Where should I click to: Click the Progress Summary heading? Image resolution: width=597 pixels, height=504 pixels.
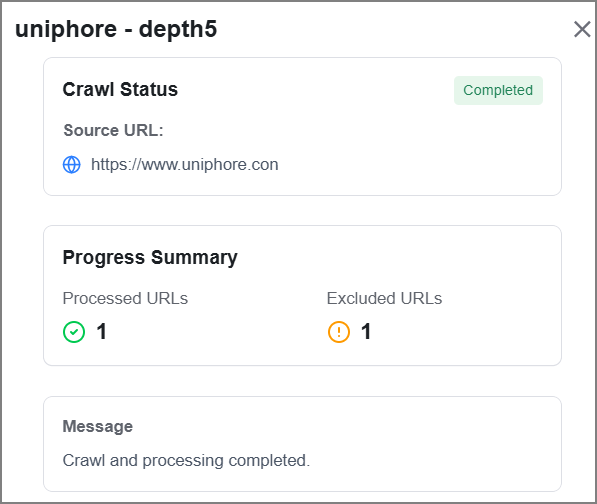click(150, 258)
